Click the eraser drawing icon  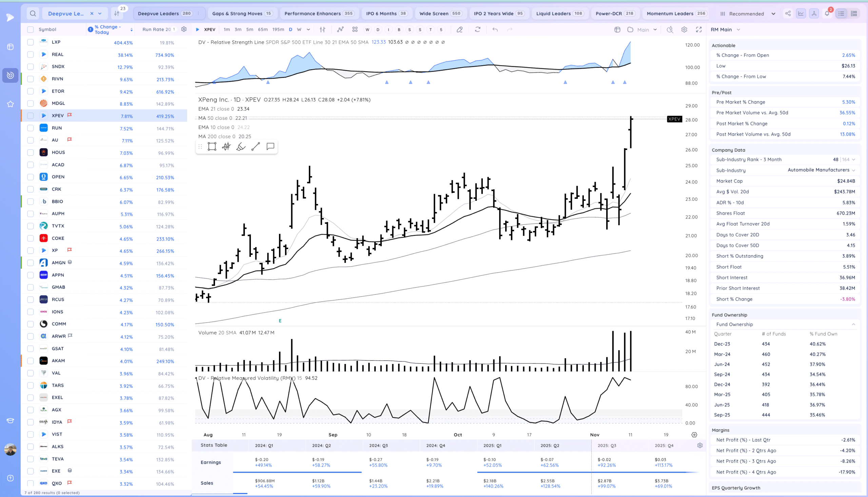[x=459, y=30]
